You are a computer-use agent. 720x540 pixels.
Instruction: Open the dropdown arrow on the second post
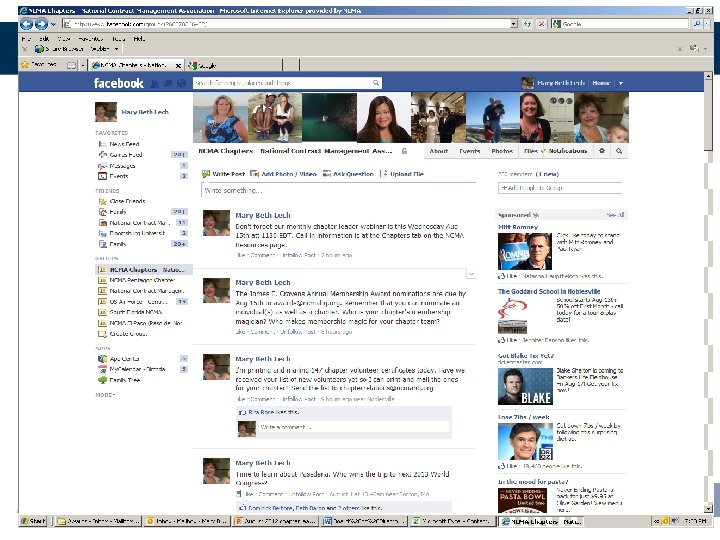(471, 274)
